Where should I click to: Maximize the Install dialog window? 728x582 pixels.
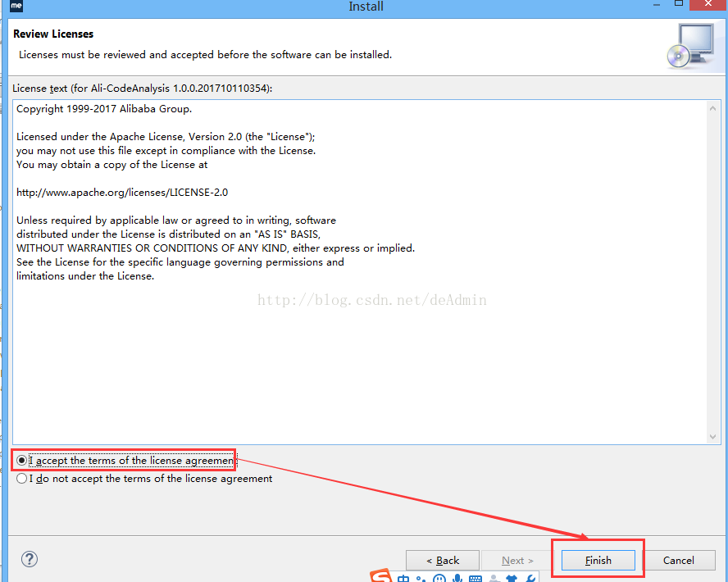pos(679,4)
